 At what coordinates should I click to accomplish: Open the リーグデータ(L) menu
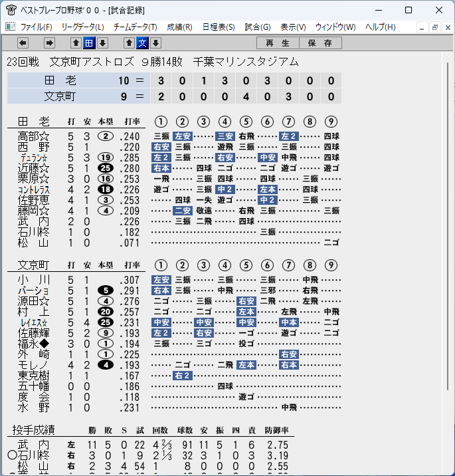pyautogui.click(x=82, y=27)
